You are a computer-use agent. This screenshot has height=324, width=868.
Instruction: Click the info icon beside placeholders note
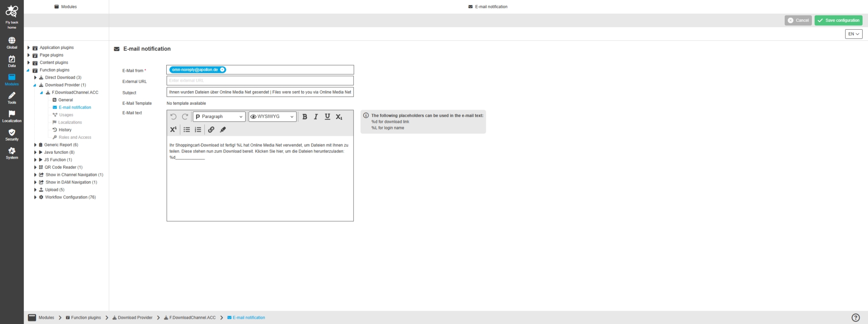[x=366, y=115]
